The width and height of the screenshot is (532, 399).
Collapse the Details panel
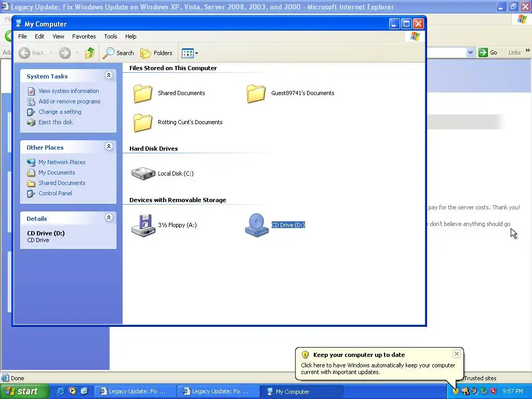point(109,218)
